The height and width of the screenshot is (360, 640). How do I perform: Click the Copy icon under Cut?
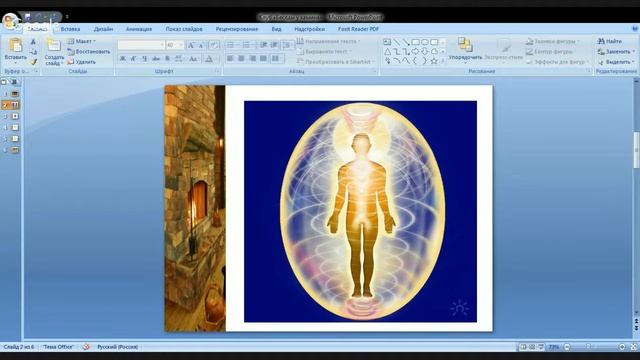[33, 52]
